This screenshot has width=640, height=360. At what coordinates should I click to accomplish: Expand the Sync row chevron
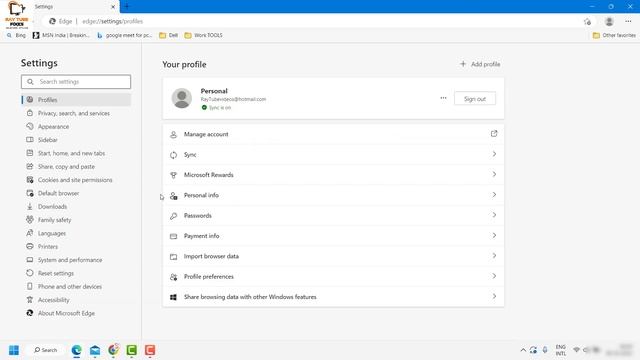(494, 154)
